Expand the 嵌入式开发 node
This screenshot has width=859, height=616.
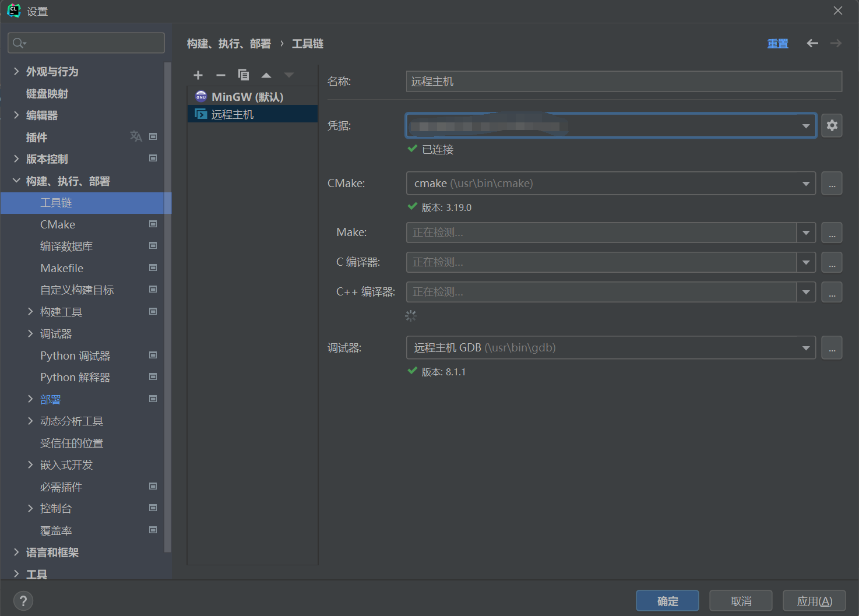tap(30, 464)
